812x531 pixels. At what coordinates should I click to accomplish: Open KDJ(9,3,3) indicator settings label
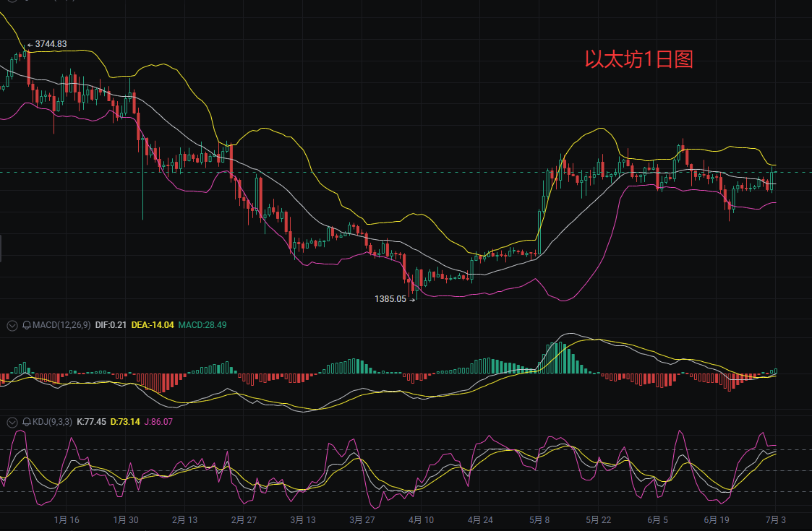tap(52, 422)
